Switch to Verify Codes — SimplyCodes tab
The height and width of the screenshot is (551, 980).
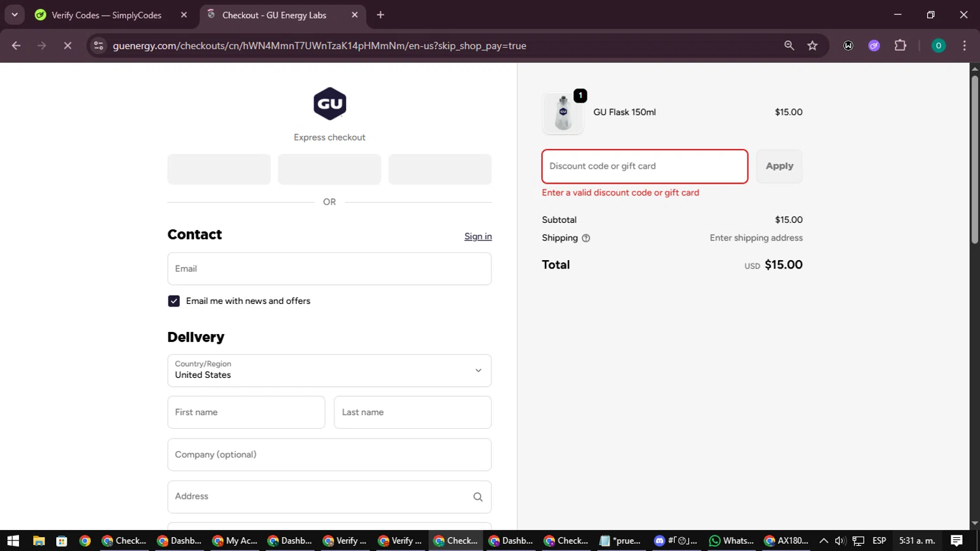tap(106, 15)
